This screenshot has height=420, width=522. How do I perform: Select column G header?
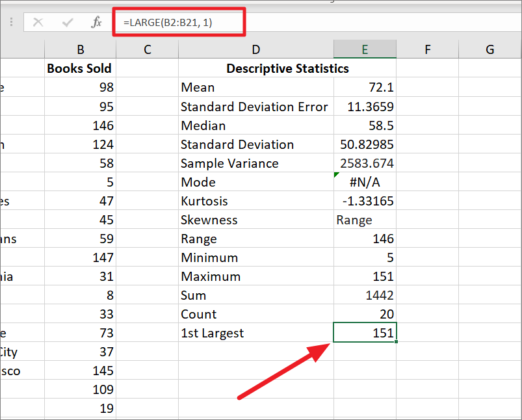tap(489, 49)
